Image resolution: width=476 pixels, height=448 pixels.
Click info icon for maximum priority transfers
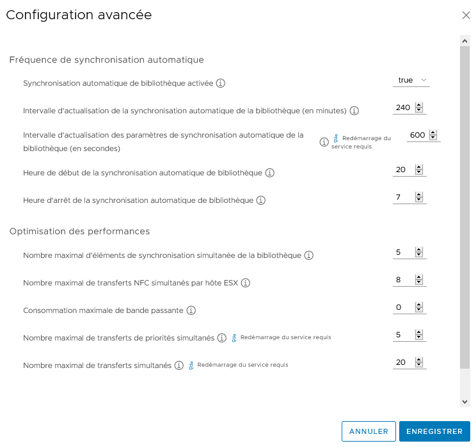(222, 338)
